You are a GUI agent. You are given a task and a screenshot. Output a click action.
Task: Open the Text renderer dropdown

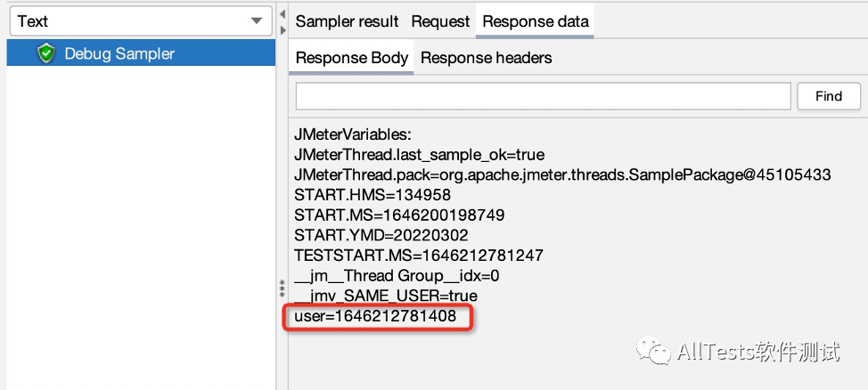141,21
